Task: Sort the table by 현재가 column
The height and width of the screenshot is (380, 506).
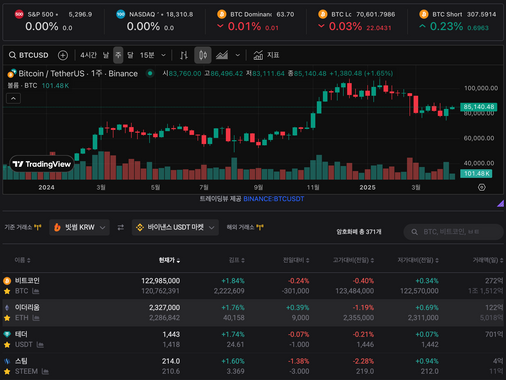Action: (169, 260)
